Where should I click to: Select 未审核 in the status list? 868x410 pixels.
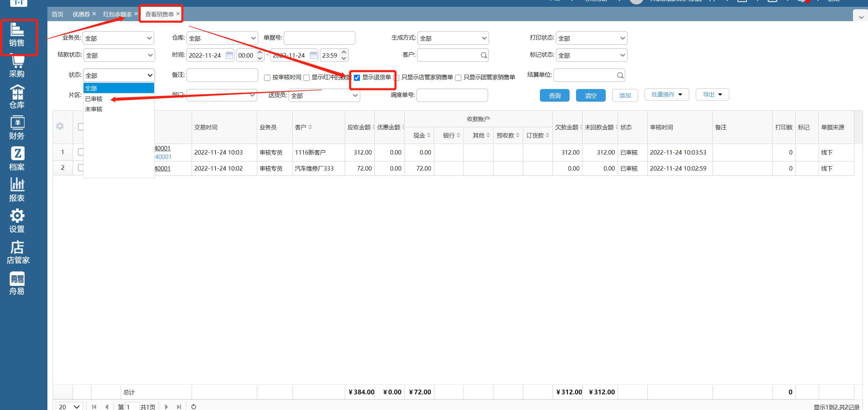click(x=119, y=109)
